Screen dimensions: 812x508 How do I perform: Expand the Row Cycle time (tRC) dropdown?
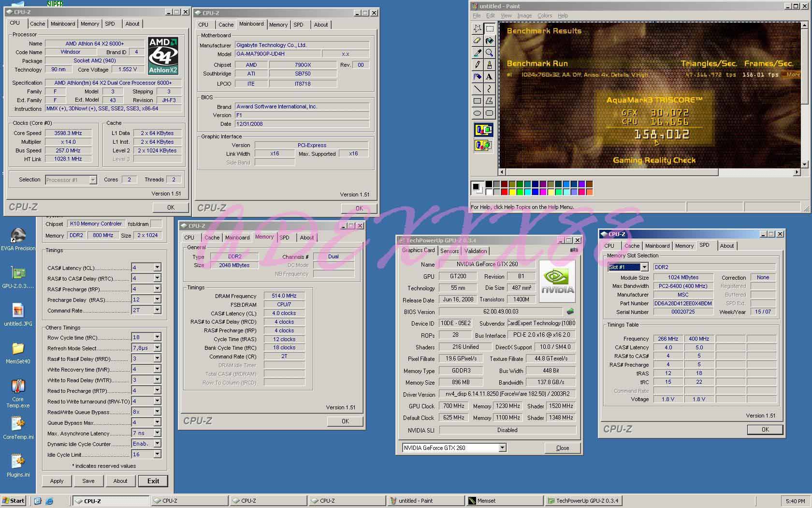point(157,337)
